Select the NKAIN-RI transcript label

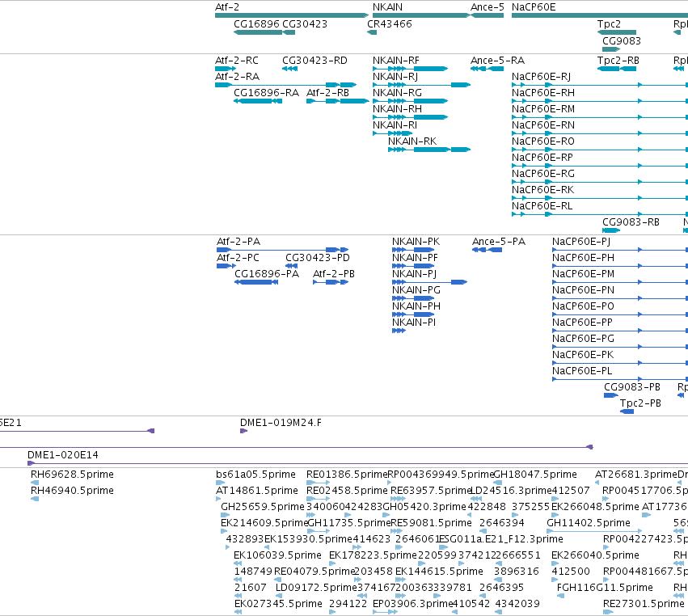pyautogui.click(x=395, y=125)
